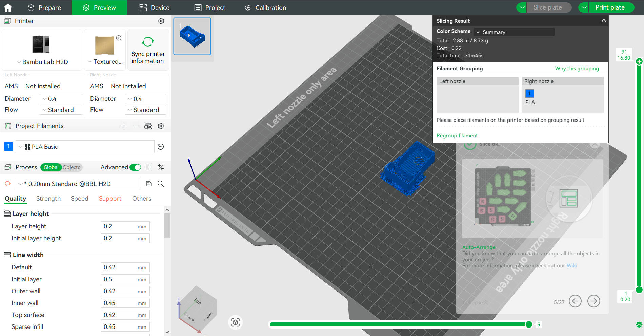Open PLA Basic filament more options icon
644x336 pixels.
(161, 147)
